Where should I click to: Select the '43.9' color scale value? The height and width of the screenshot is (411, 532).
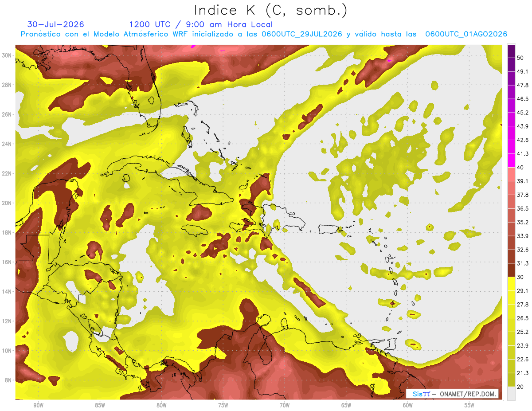523,126
